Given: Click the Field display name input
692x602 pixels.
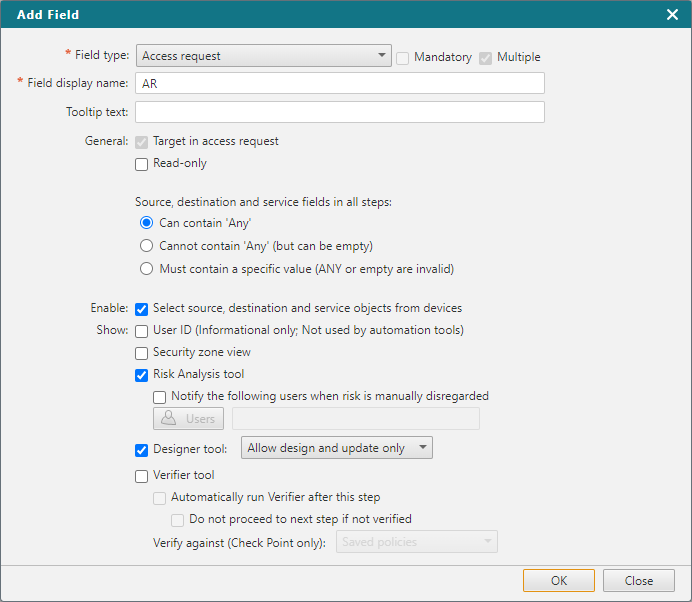Looking at the screenshot, I should click(339, 83).
